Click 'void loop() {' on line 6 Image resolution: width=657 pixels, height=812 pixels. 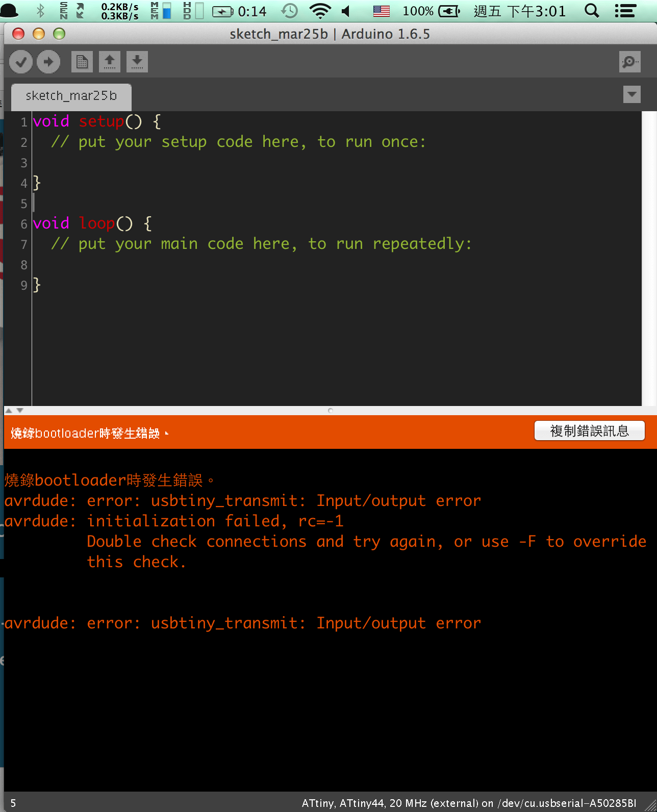[x=92, y=223]
